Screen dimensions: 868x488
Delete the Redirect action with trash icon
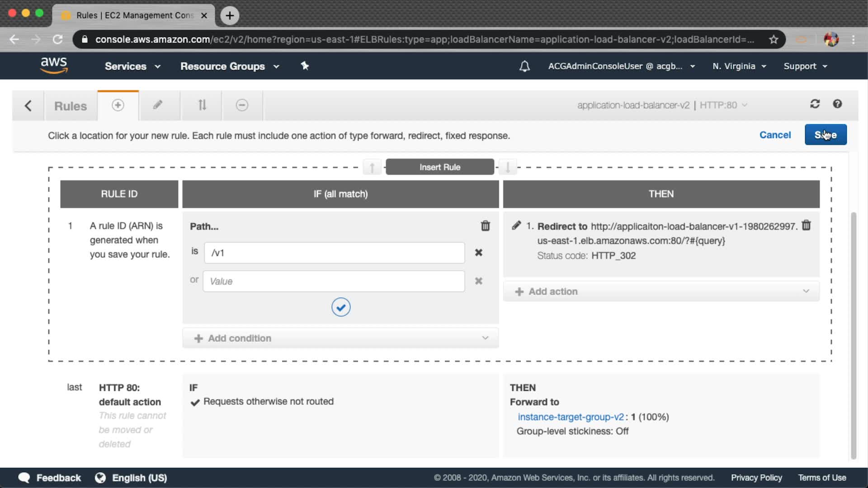pyautogui.click(x=806, y=225)
